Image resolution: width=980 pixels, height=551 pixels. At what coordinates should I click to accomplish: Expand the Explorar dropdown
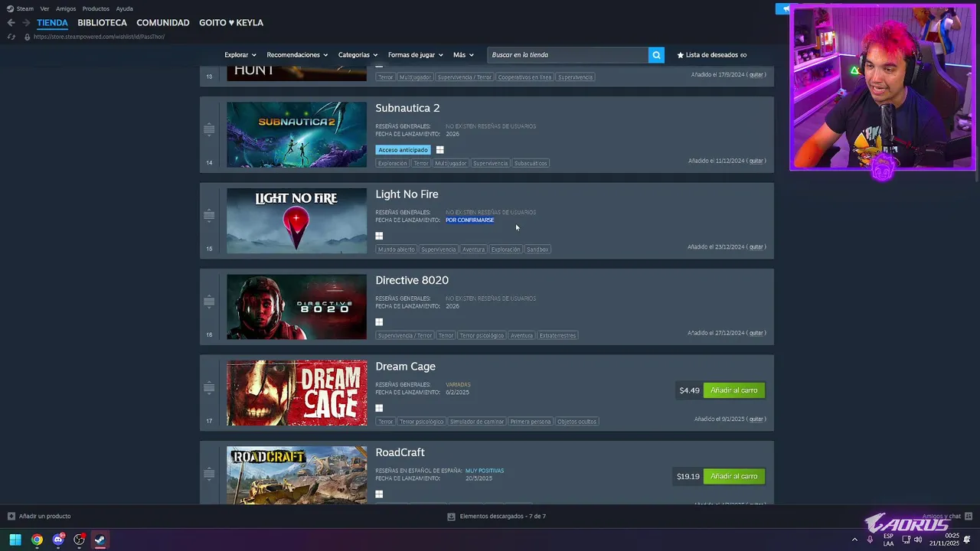pos(240,55)
